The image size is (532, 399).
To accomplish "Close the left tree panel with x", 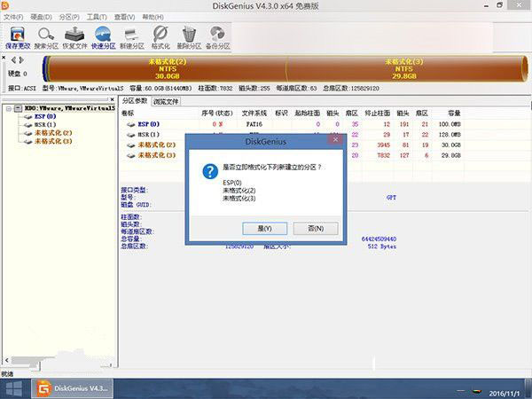I will click(113, 99).
